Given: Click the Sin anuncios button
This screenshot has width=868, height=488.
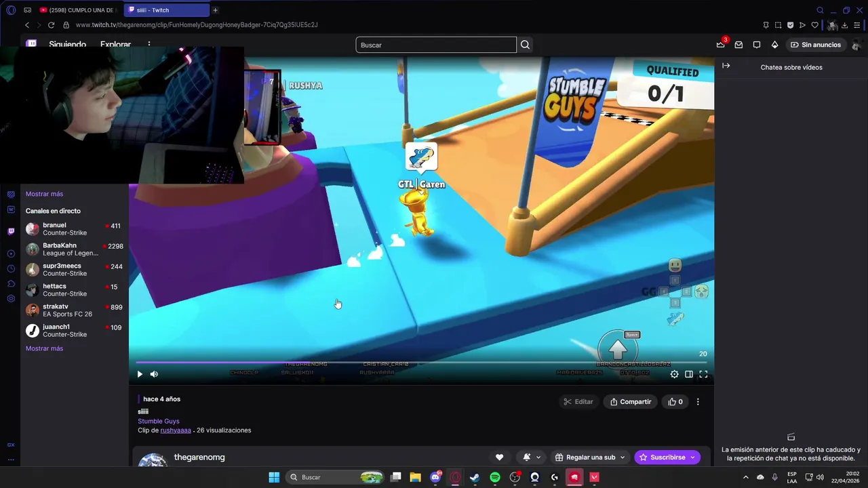Looking at the screenshot, I should pyautogui.click(x=815, y=45).
